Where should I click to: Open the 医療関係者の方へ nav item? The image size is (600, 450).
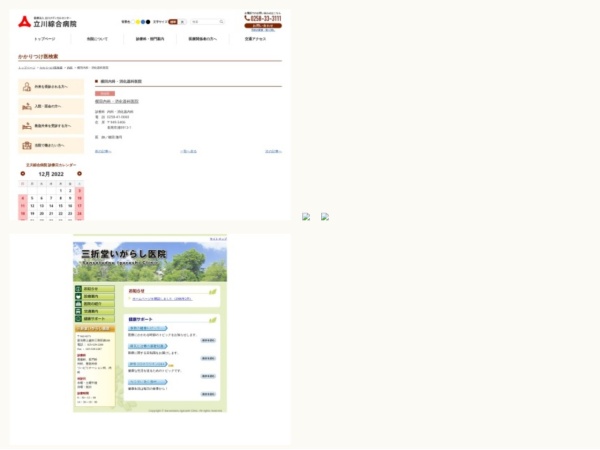pyautogui.click(x=202, y=39)
